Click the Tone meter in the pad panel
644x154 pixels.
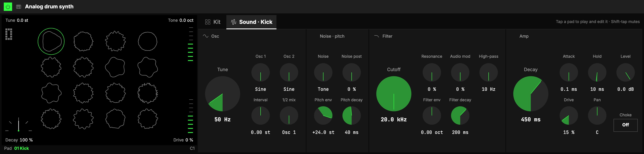190,44
